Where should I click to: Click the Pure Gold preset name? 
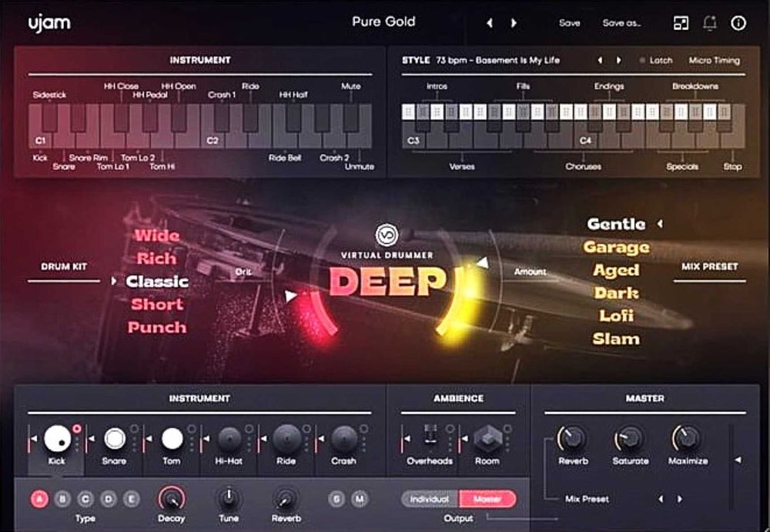point(383,22)
